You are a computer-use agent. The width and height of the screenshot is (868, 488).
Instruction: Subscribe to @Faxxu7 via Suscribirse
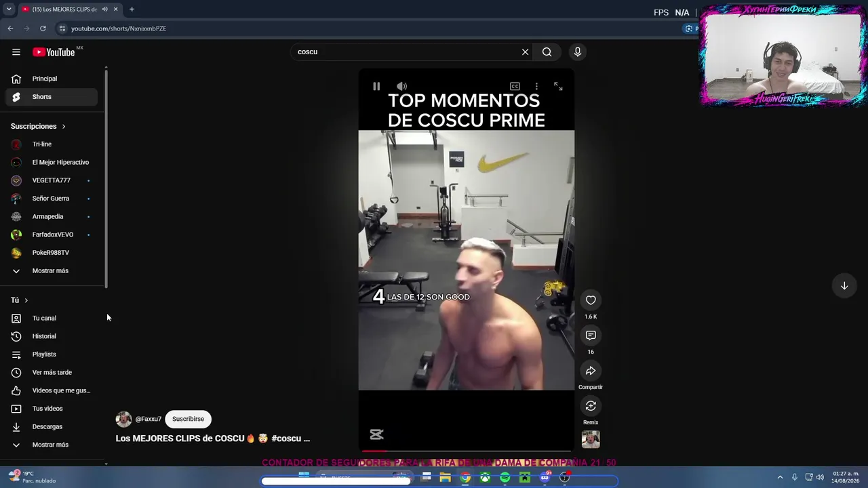(188, 419)
